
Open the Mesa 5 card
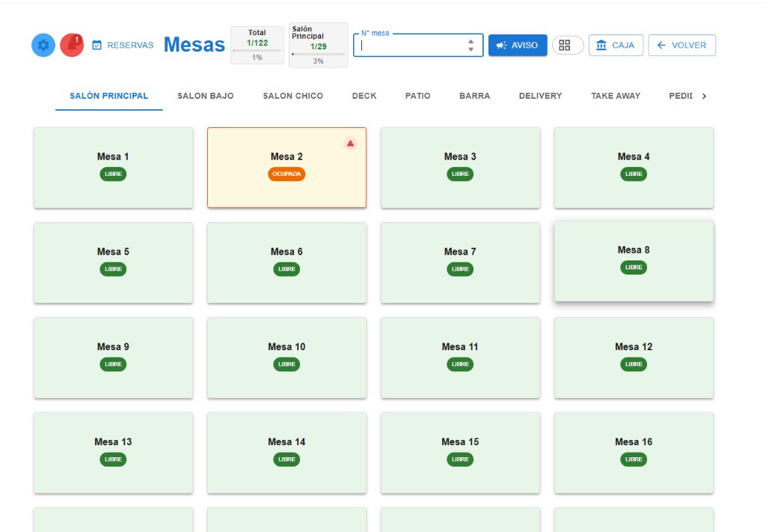(114, 263)
